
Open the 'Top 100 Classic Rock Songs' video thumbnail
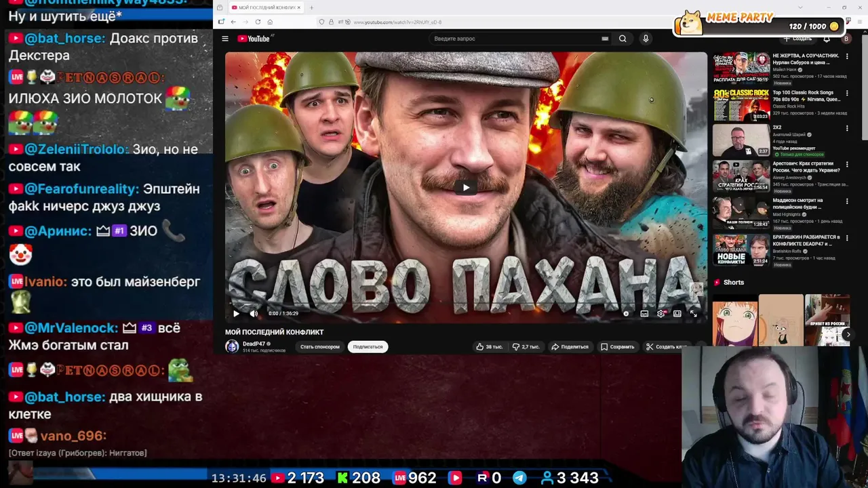741,104
